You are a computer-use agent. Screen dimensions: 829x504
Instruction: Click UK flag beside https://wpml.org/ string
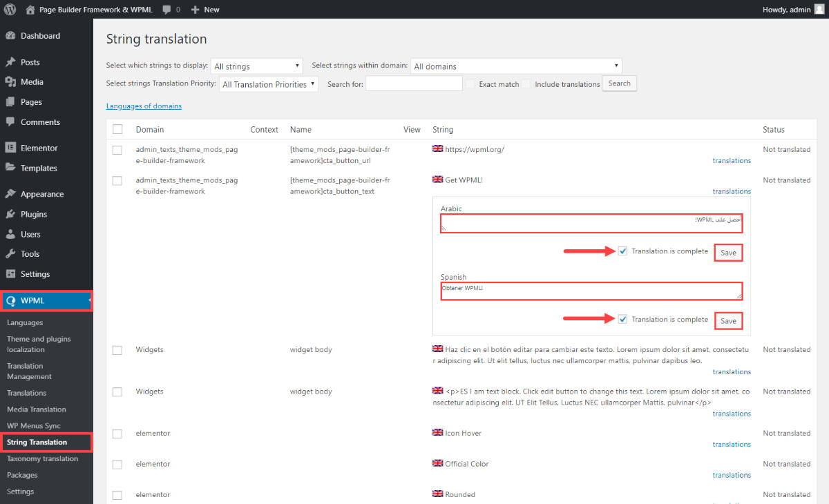[x=437, y=149]
